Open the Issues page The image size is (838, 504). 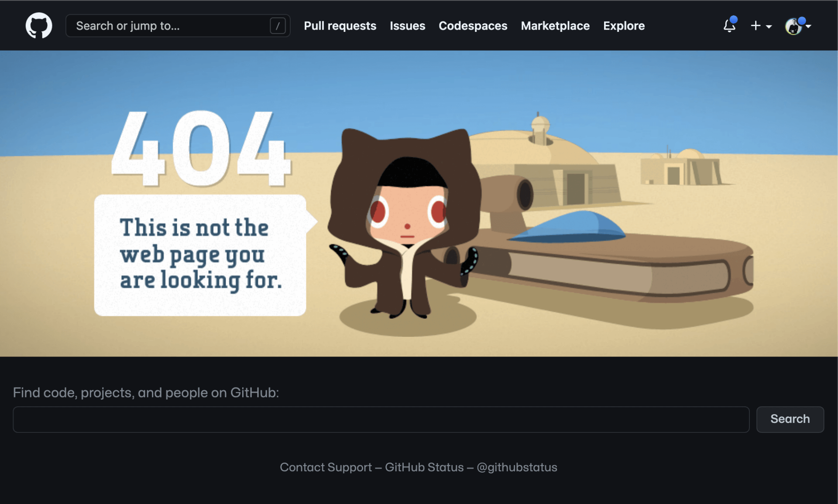pos(407,26)
